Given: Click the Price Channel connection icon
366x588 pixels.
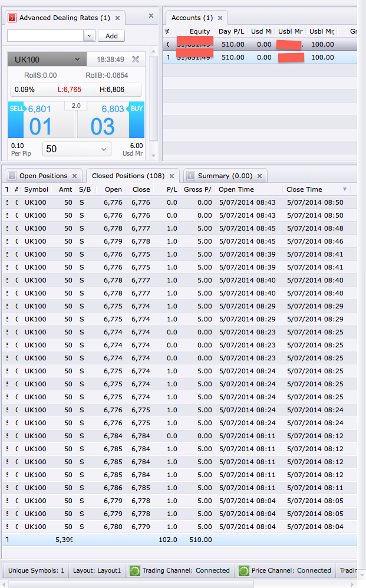Looking at the screenshot, I should pyautogui.click(x=243, y=571).
